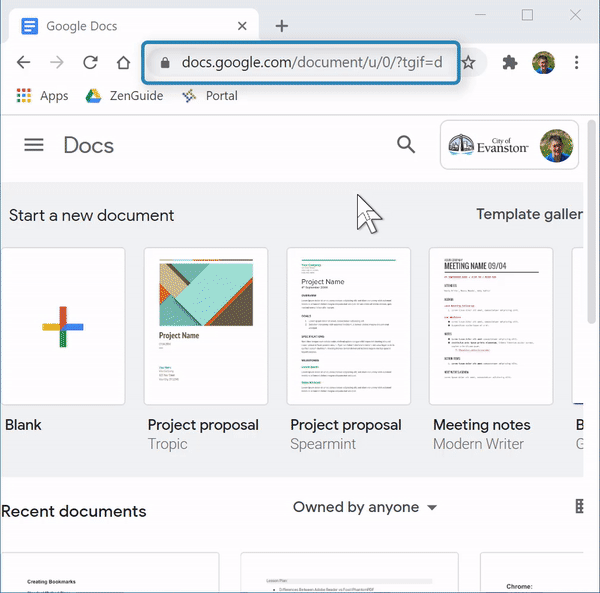Open Project proposal Spearmint template
600x593 pixels.
349,326
